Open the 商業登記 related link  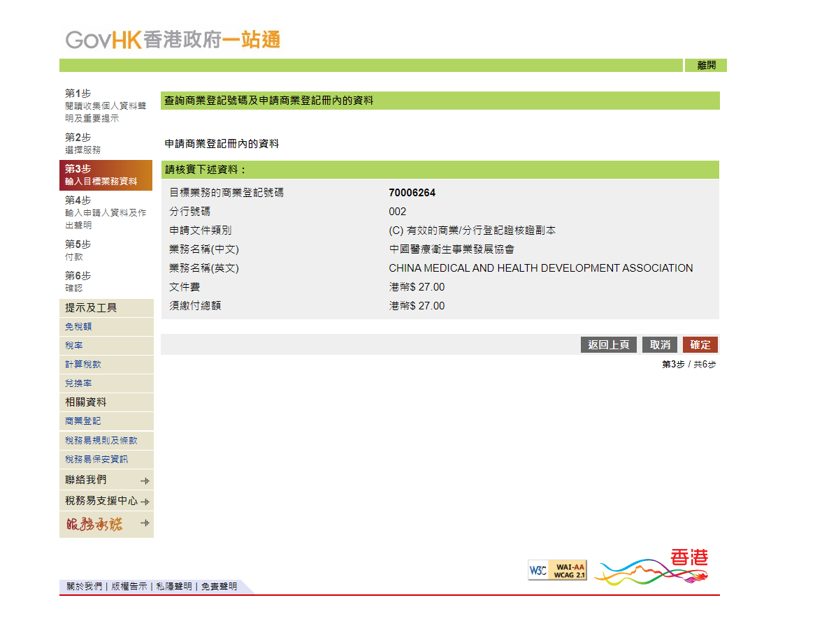click(83, 421)
